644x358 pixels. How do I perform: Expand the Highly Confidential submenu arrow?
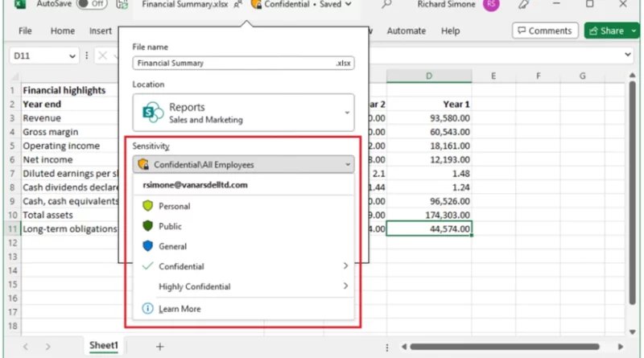345,286
